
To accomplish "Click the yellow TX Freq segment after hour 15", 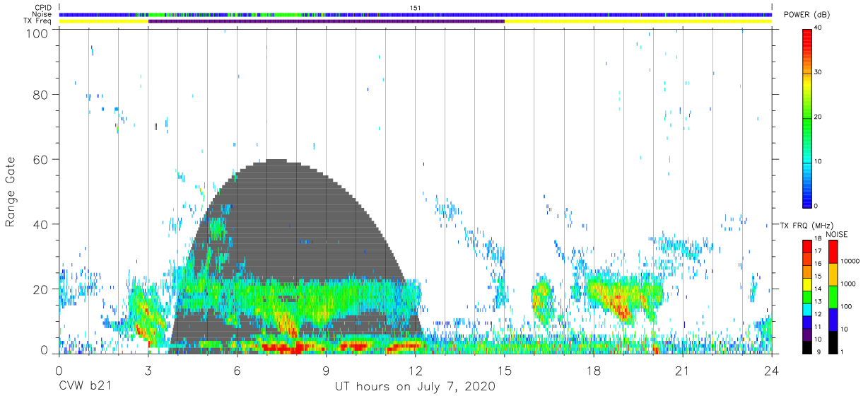I will click(638, 21).
